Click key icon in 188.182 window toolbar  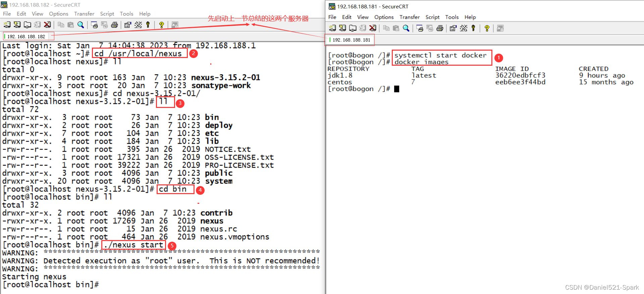[x=148, y=24]
